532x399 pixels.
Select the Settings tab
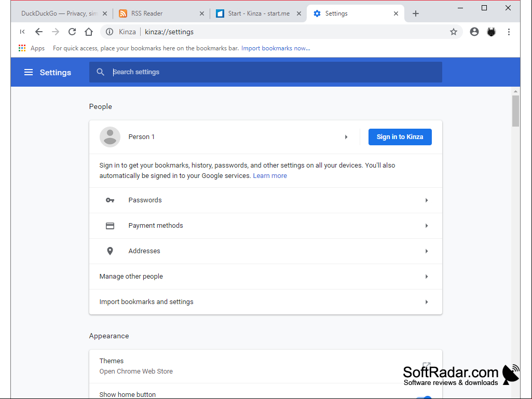pyautogui.click(x=355, y=13)
